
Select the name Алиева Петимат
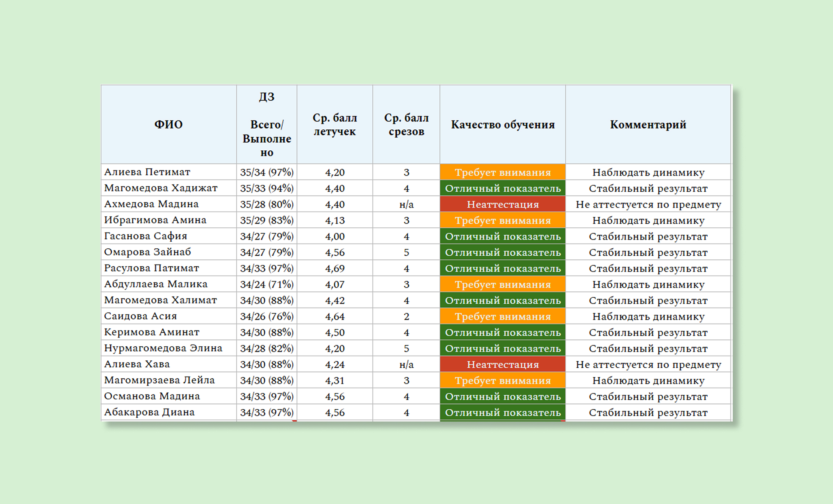147,172
